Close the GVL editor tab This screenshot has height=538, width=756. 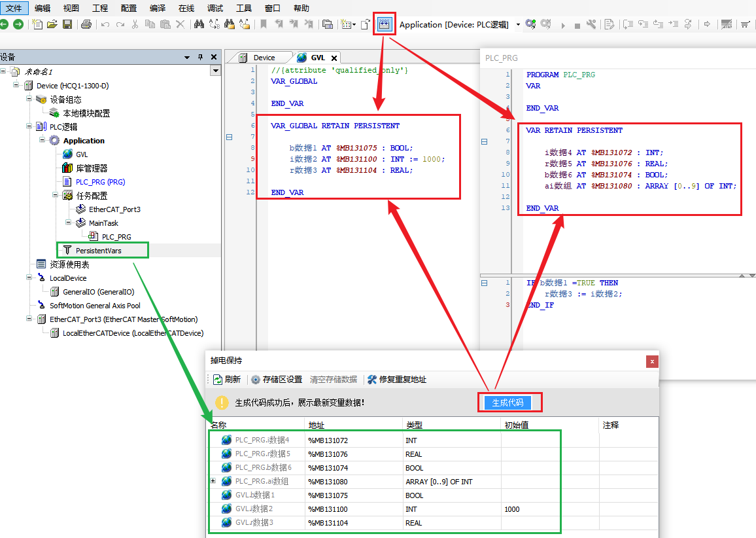pyautogui.click(x=334, y=58)
